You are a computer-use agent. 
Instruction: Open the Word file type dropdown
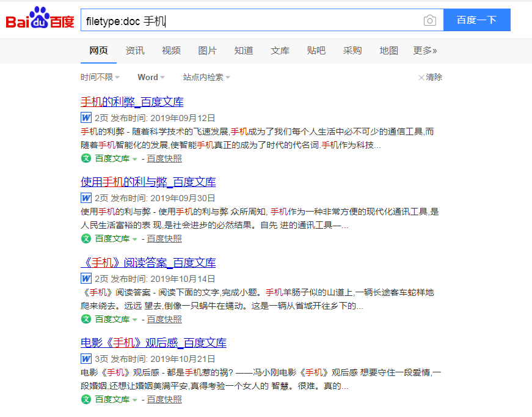pos(151,77)
